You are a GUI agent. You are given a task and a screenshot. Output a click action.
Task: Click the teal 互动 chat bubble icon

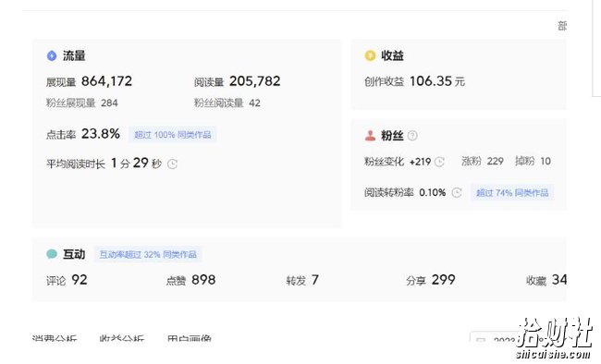pos(52,254)
